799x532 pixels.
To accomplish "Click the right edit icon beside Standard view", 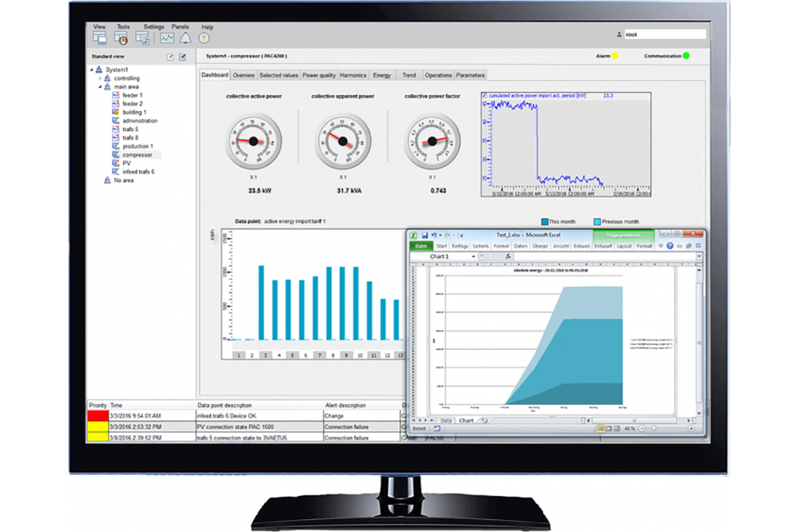I will click(182, 57).
